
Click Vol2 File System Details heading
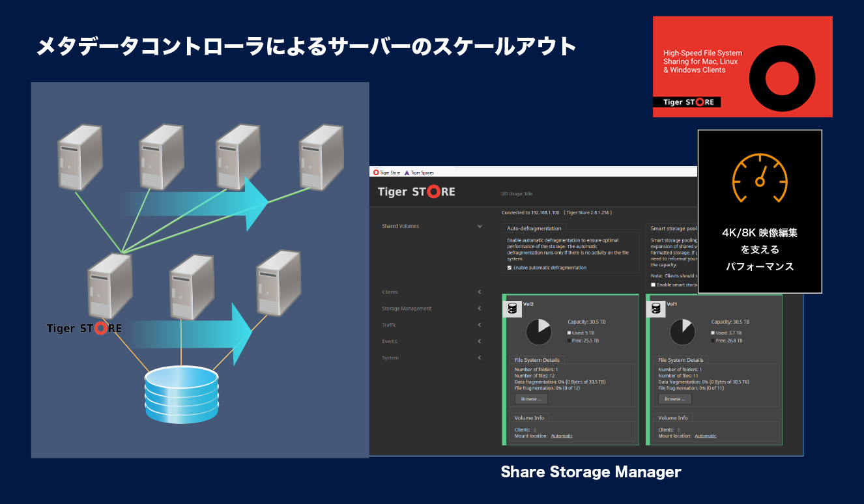(x=537, y=359)
